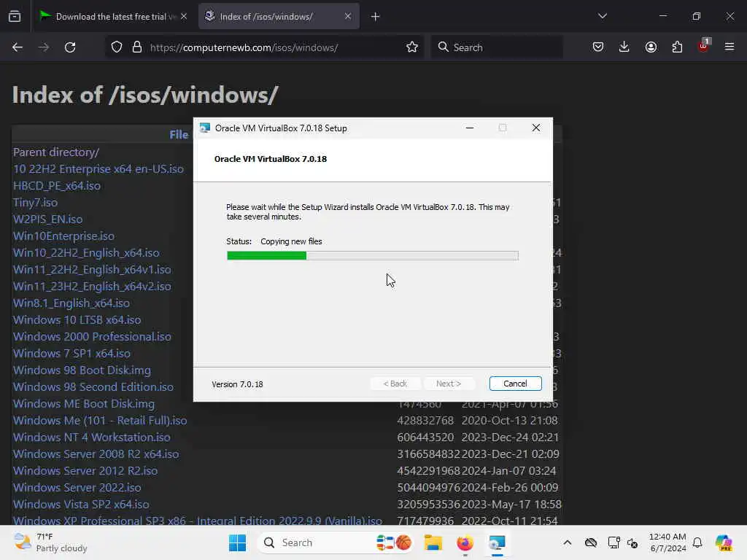Click the Firefox icon in the taskbar

[x=465, y=542]
